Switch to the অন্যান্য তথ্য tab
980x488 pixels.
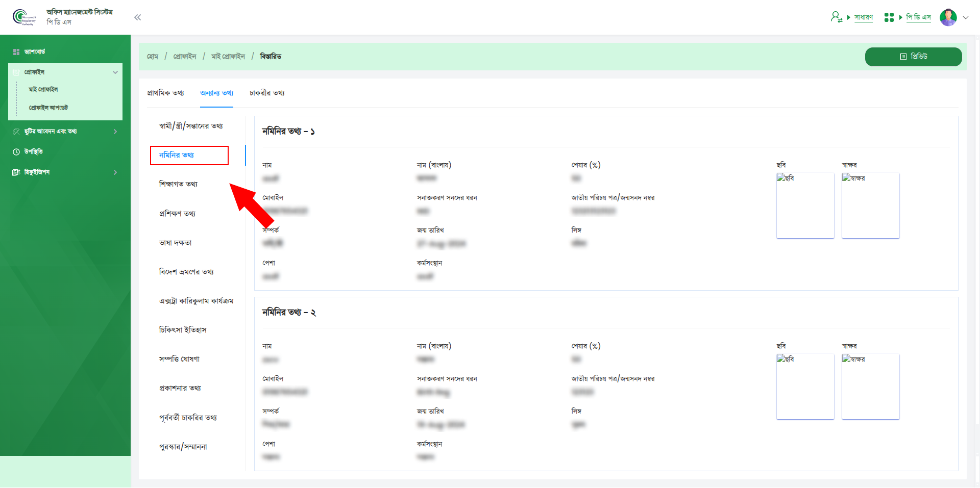click(x=216, y=93)
